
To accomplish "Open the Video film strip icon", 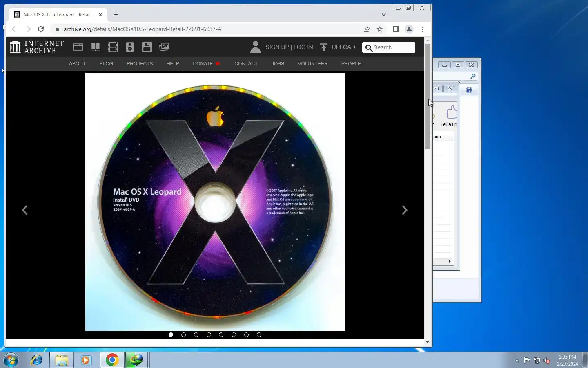I will click(113, 47).
